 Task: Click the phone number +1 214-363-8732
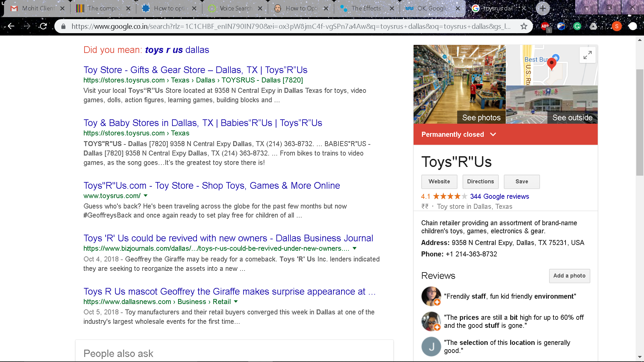[x=471, y=254]
